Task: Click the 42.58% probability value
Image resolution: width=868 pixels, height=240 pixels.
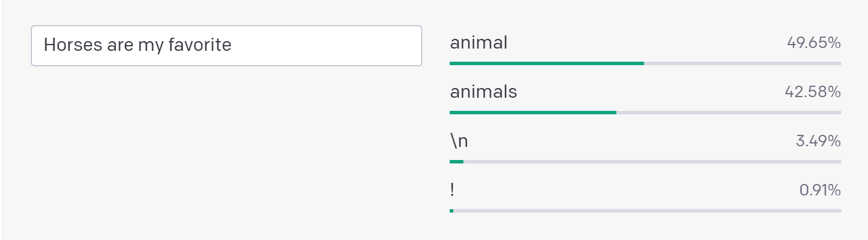Action: [x=813, y=92]
